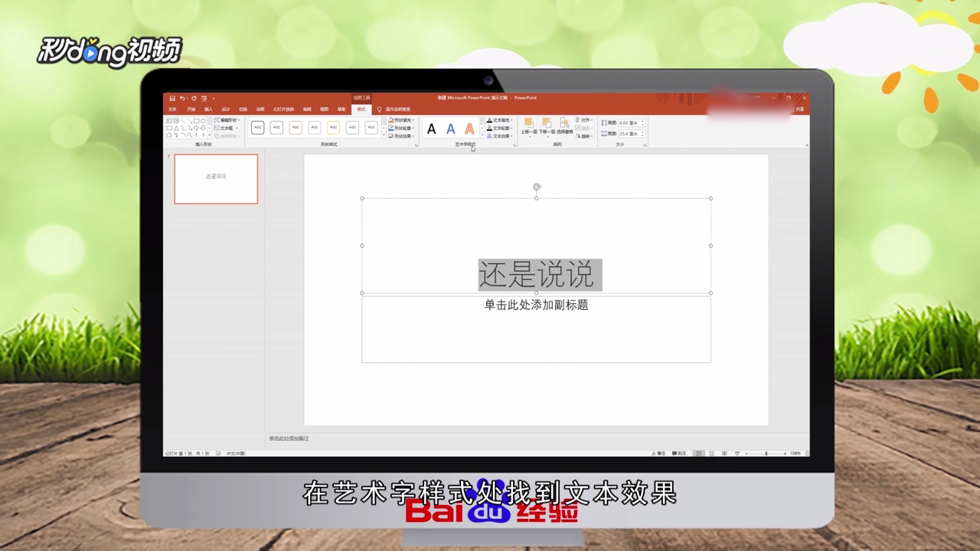Switch to the 开始 ribbon tab
This screenshot has width=980, height=551.
click(x=191, y=109)
